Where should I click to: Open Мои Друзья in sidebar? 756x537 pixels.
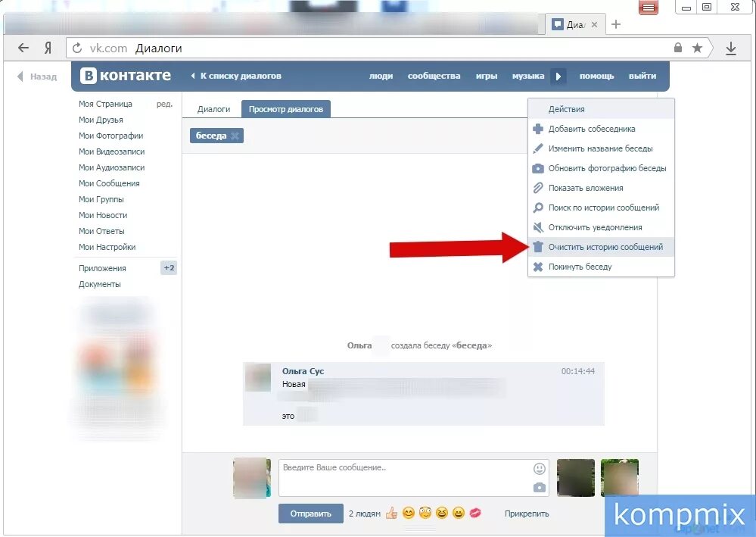click(x=101, y=120)
